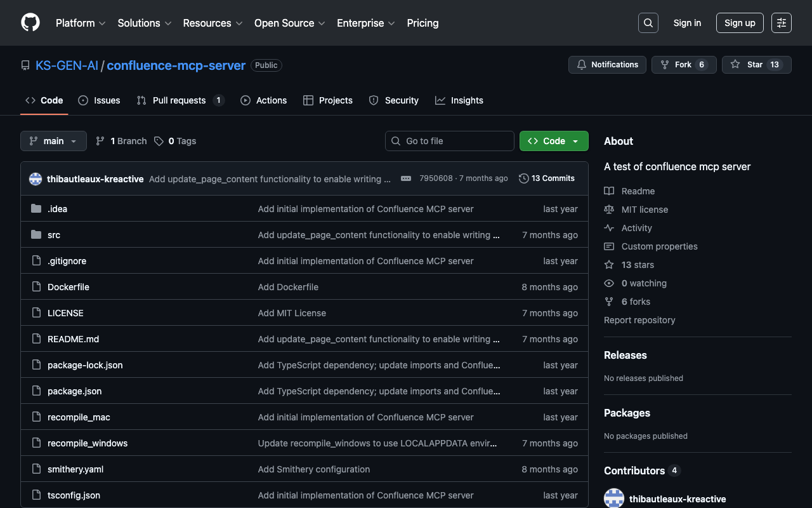
Task: Open the 13 Commits history
Action: (x=546, y=178)
